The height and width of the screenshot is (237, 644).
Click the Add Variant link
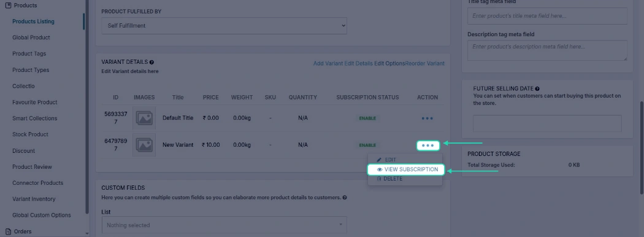click(328, 63)
